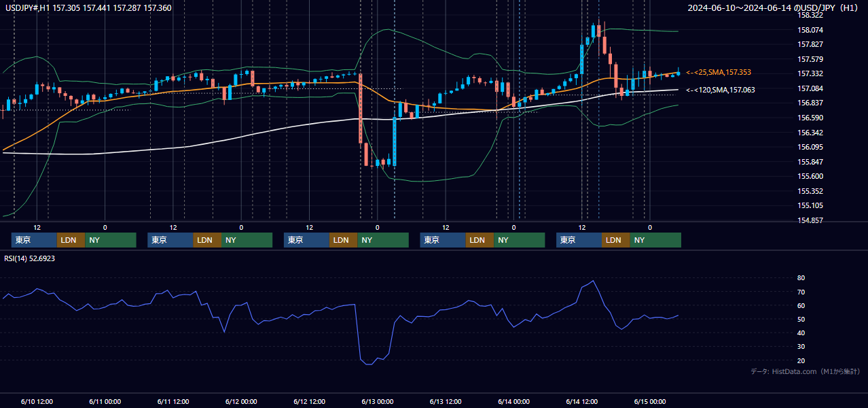Click price axis value 155.105
The width and height of the screenshot is (868, 408).
(x=811, y=205)
